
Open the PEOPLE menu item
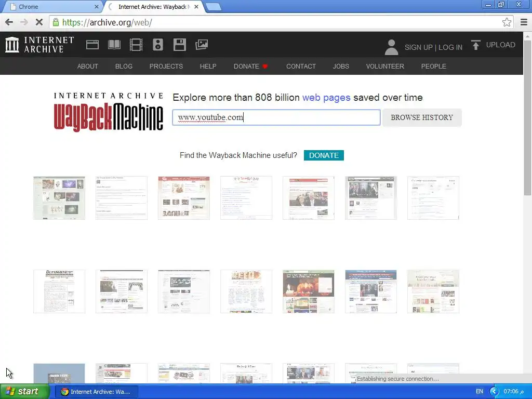433,66
